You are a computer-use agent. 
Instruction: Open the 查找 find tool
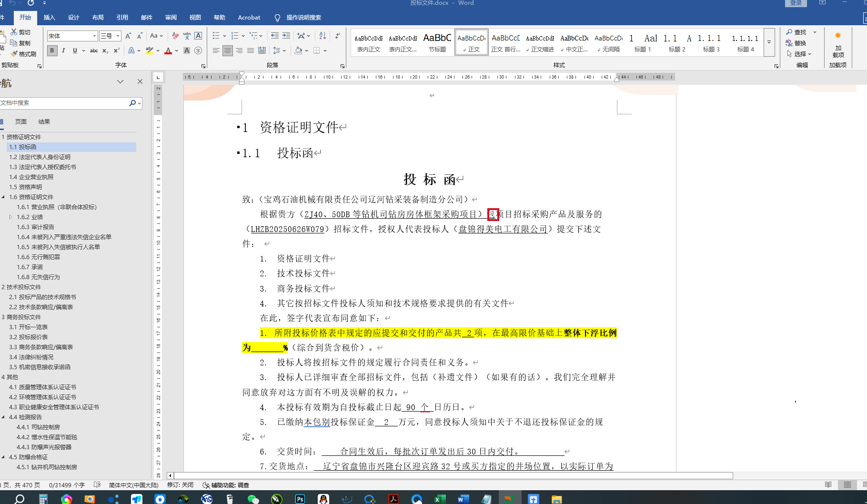click(796, 32)
